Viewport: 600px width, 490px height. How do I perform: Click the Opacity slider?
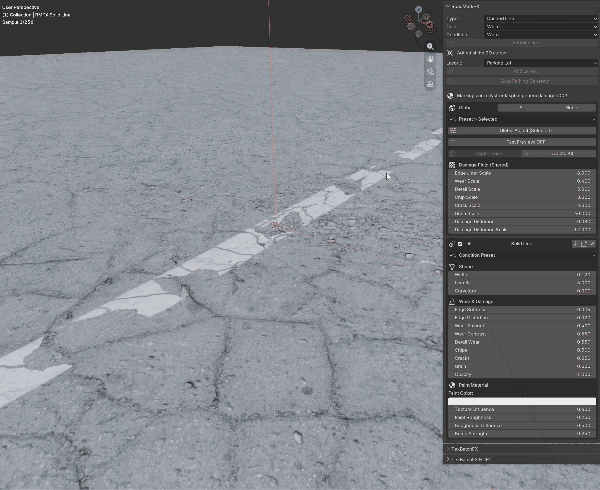pos(522,374)
